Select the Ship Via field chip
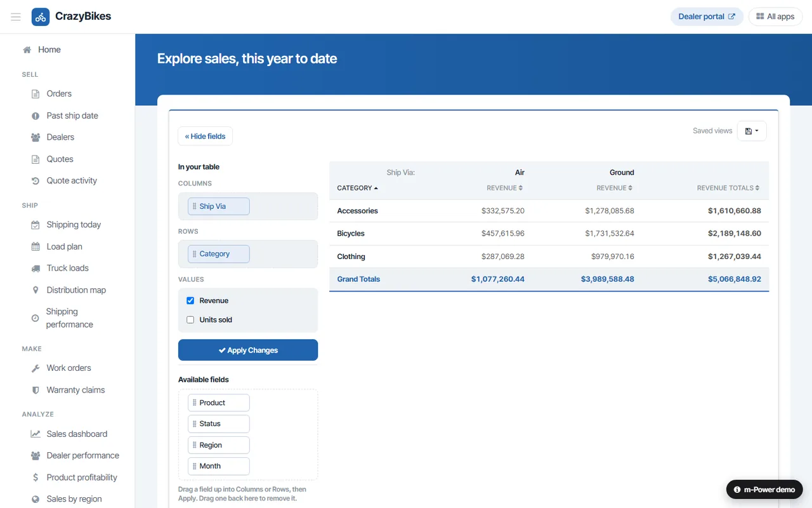The image size is (812, 508). [x=219, y=206]
